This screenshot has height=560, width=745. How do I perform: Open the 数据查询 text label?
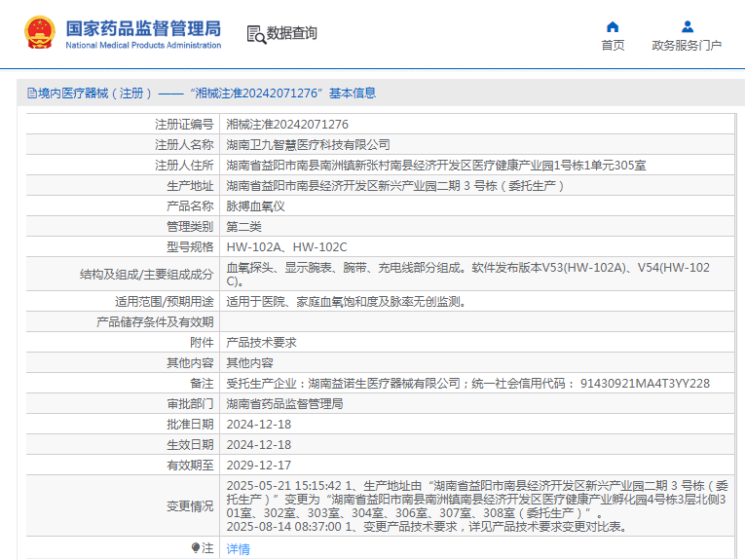click(292, 34)
